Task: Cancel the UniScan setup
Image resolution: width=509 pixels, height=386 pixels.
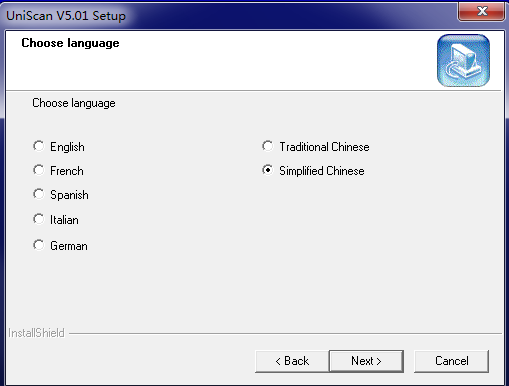Action: tap(451, 361)
